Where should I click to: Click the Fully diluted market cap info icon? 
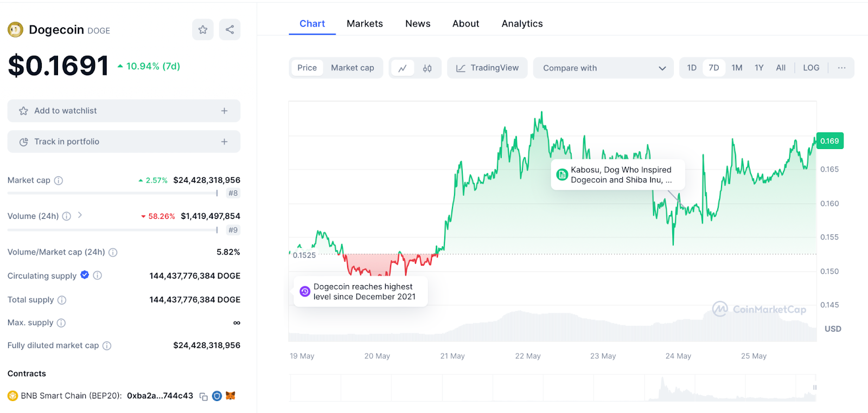(107, 346)
